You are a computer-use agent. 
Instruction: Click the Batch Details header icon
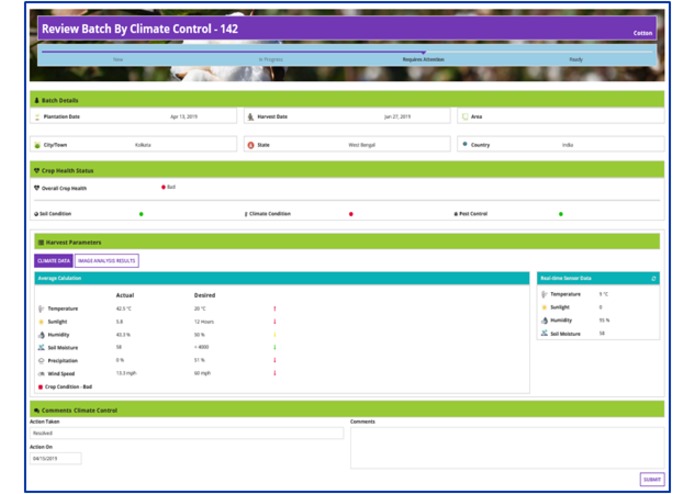37,101
